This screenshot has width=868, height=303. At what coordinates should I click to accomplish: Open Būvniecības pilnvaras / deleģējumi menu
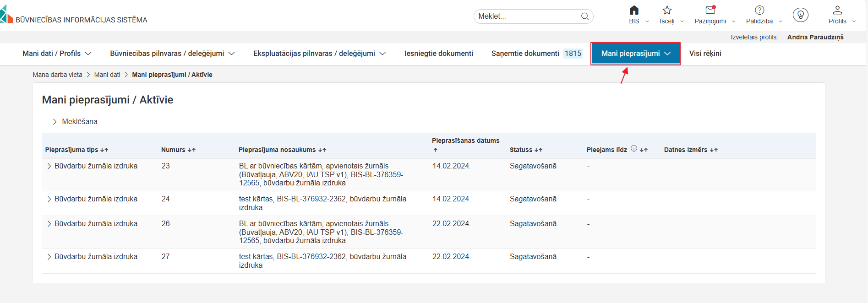click(x=172, y=54)
